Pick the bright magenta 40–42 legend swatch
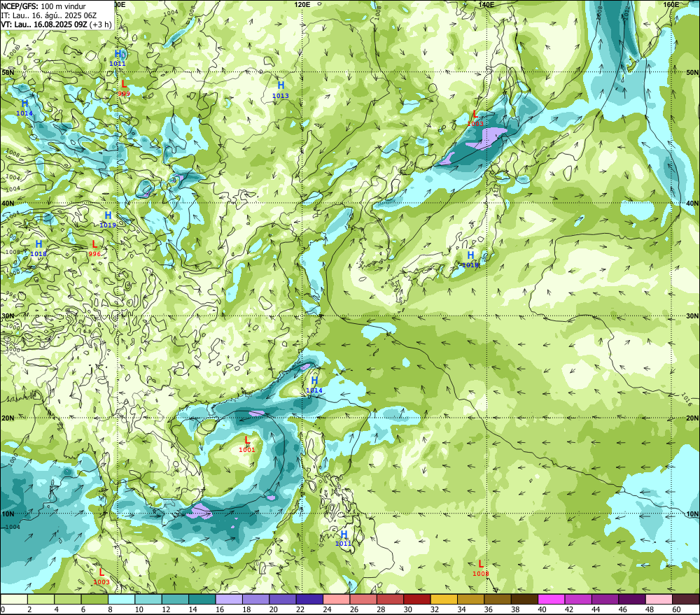The height and width of the screenshot is (615, 700). (x=552, y=599)
